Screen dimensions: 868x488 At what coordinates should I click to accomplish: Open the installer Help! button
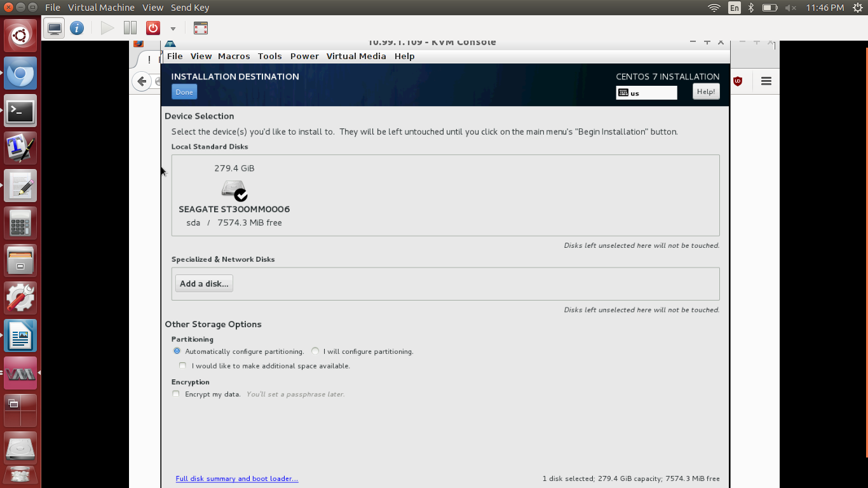(x=706, y=91)
